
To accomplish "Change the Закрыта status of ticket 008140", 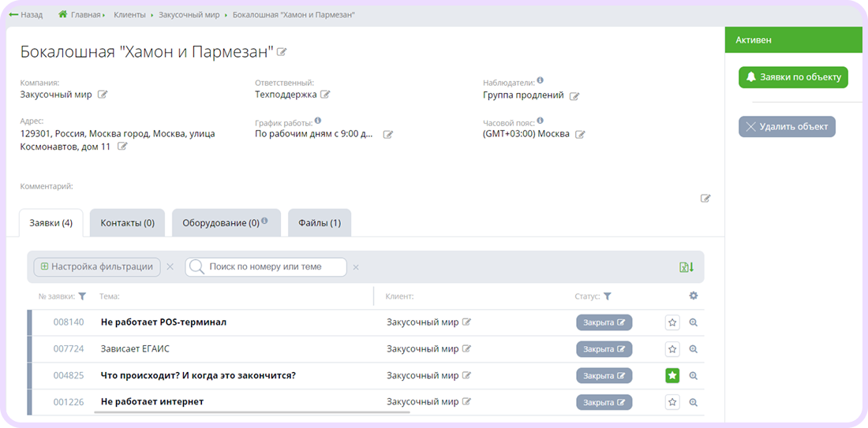I will point(604,322).
